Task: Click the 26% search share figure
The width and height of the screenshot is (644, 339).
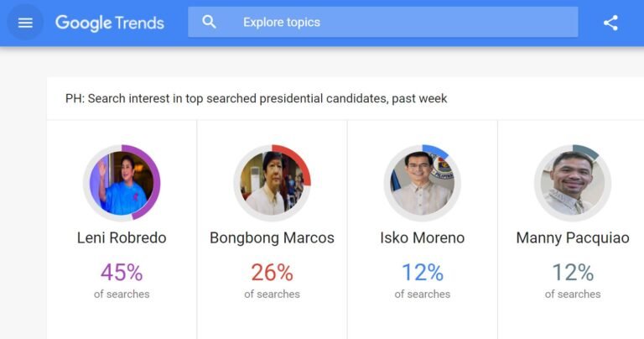Action: 272,273
